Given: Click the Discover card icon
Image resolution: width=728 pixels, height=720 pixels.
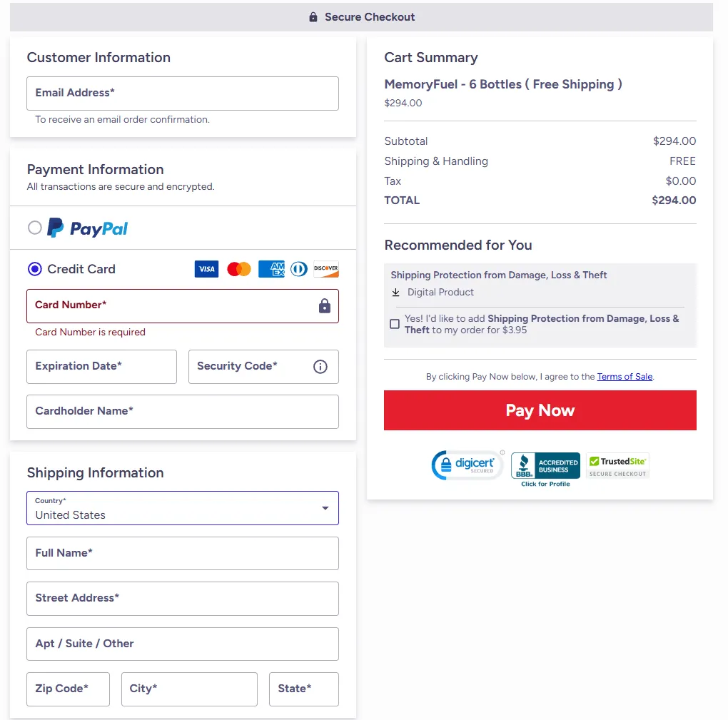Looking at the screenshot, I should 325,269.
